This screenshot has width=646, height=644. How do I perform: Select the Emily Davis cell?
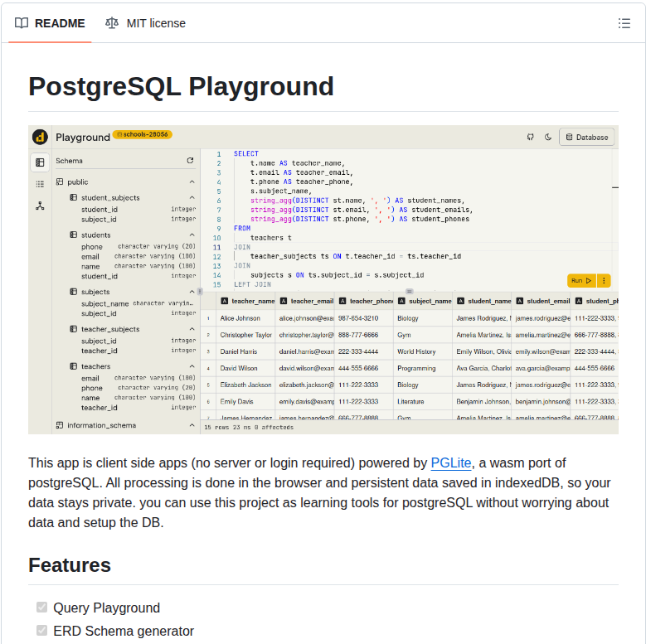[x=246, y=401]
